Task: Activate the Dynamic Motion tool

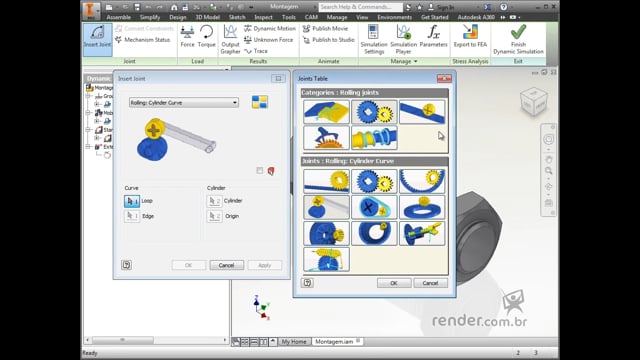Action: click(270, 28)
